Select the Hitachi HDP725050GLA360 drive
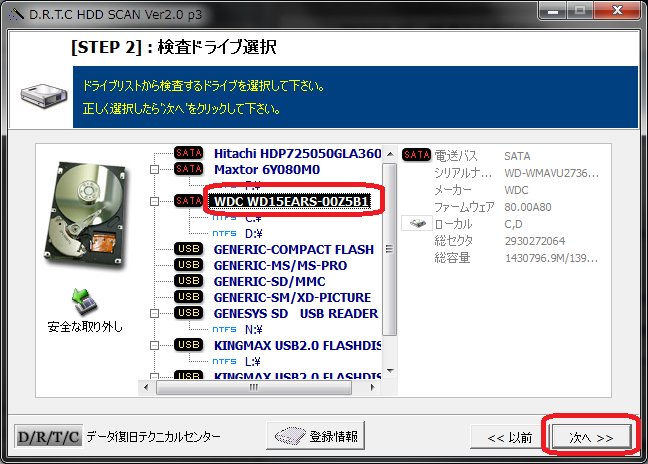This screenshot has width=648, height=464. [297, 153]
